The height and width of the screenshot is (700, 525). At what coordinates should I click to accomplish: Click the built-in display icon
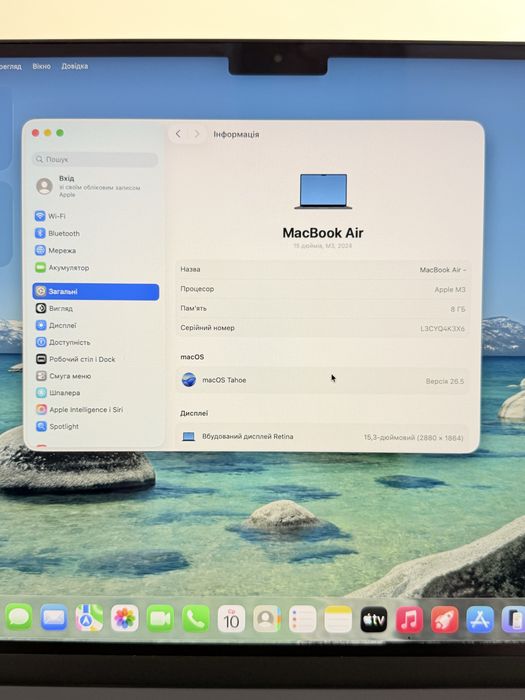click(188, 436)
